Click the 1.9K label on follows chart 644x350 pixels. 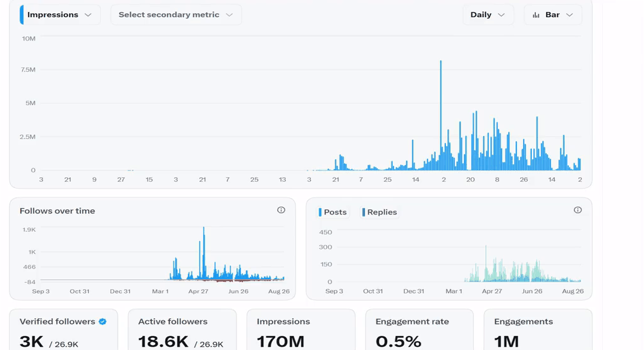click(29, 230)
